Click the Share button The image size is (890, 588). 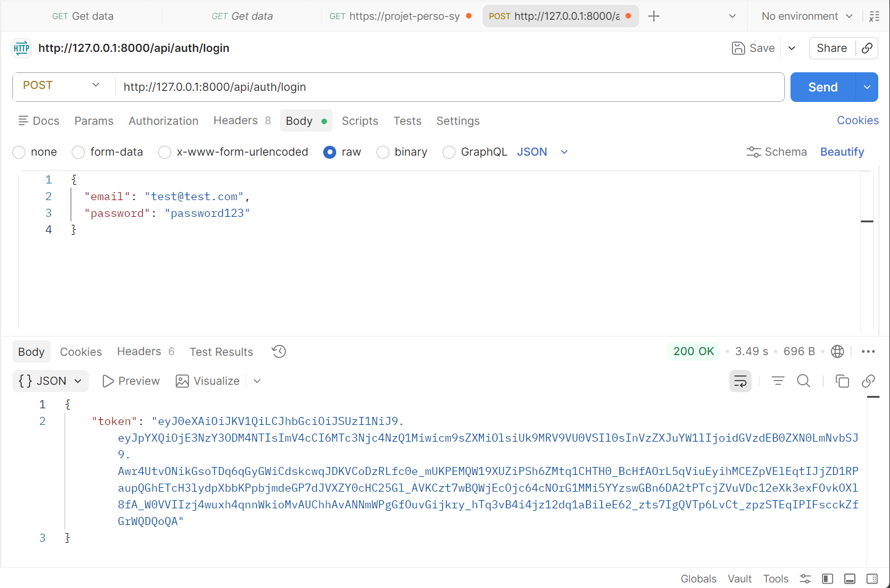[831, 48]
